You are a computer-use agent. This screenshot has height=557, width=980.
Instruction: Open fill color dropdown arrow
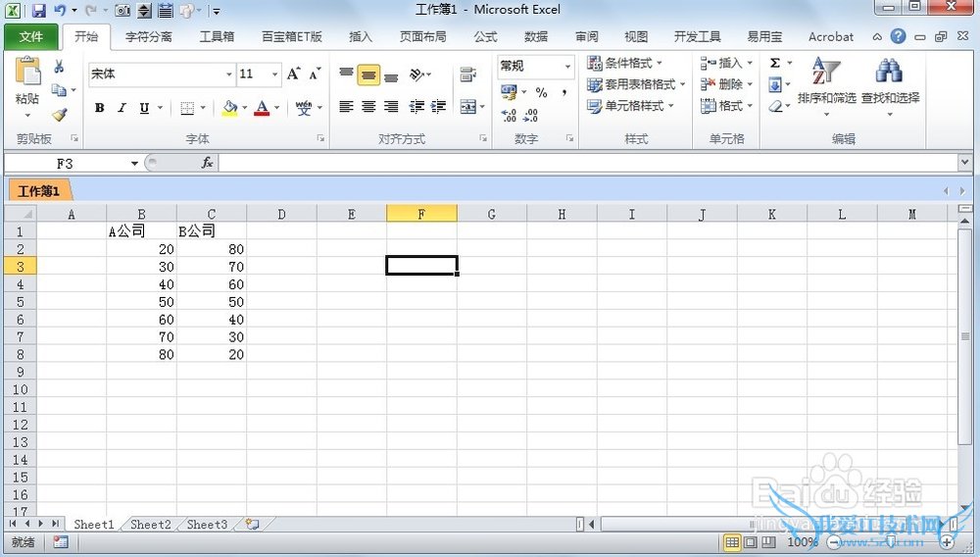pos(244,108)
